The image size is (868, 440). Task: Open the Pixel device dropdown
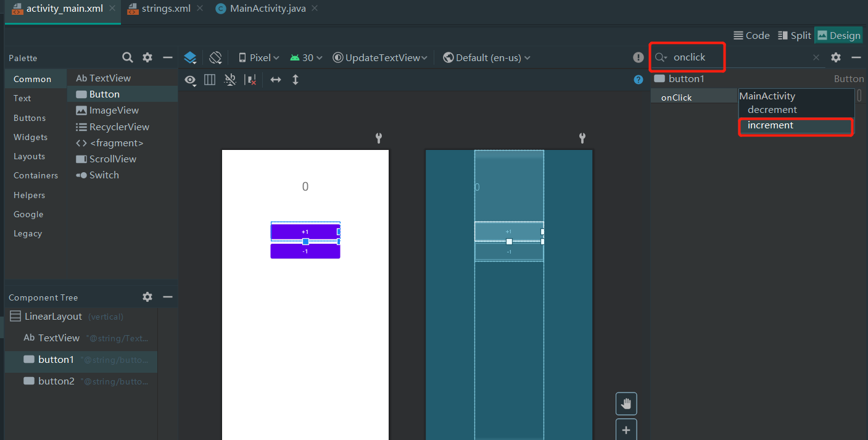(x=259, y=57)
